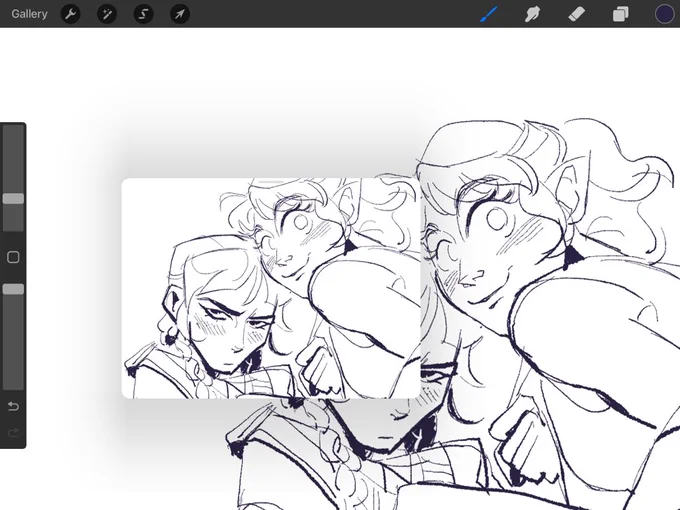Tap the square modify button in sidebar

[13, 257]
